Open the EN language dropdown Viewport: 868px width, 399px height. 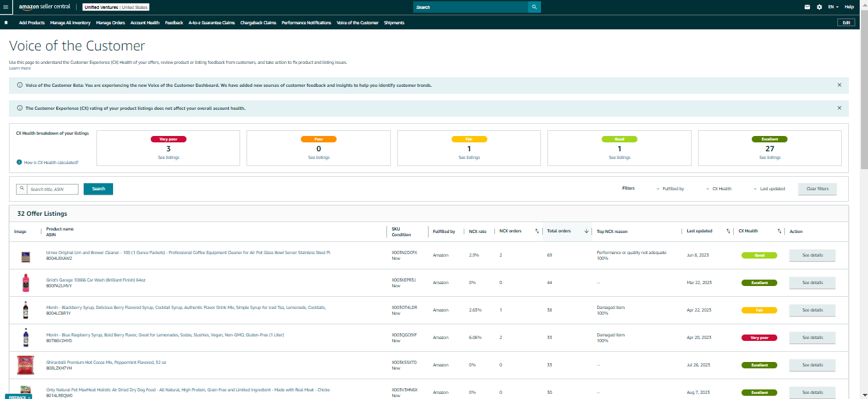[x=833, y=7]
